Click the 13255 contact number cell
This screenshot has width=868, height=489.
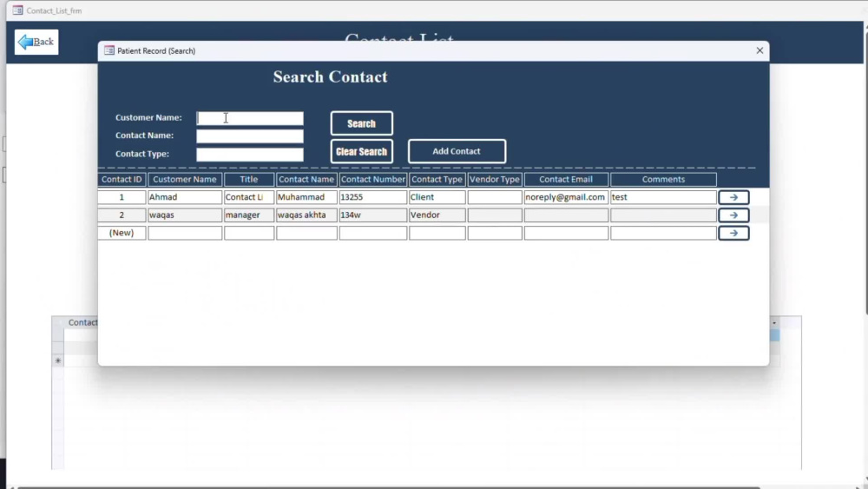pyautogui.click(x=373, y=197)
